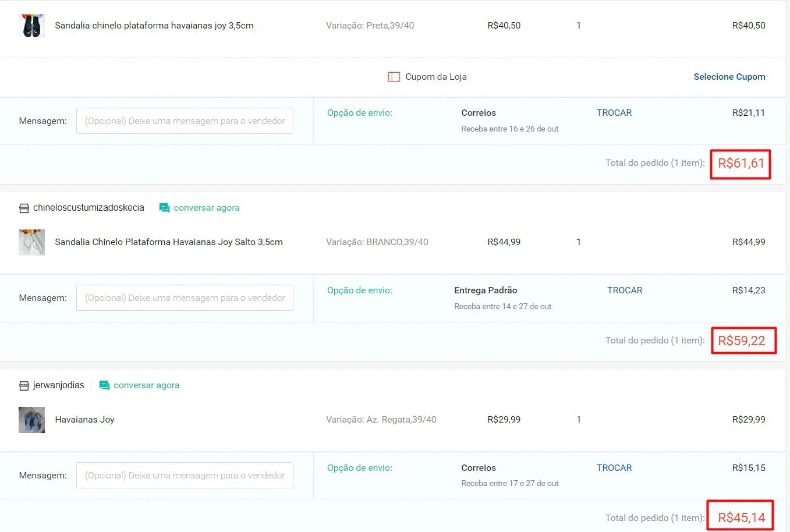Click the 'Entrega Padrão' shipping name

pos(486,290)
